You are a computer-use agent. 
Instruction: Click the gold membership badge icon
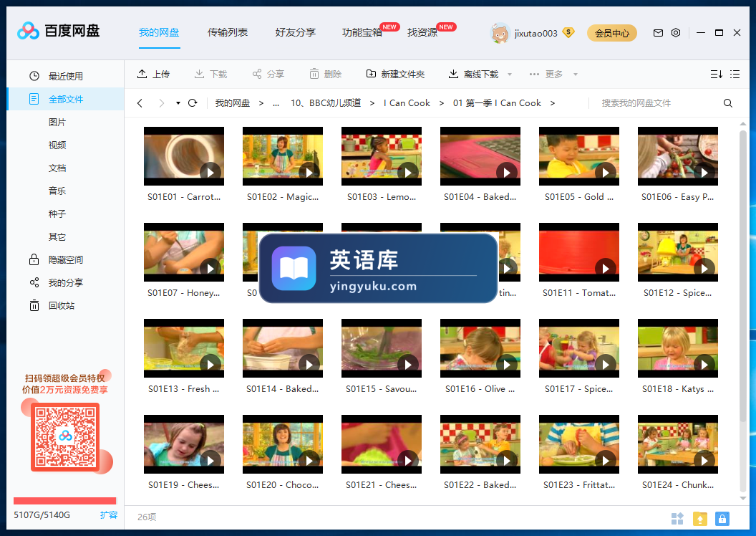[569, 33]
